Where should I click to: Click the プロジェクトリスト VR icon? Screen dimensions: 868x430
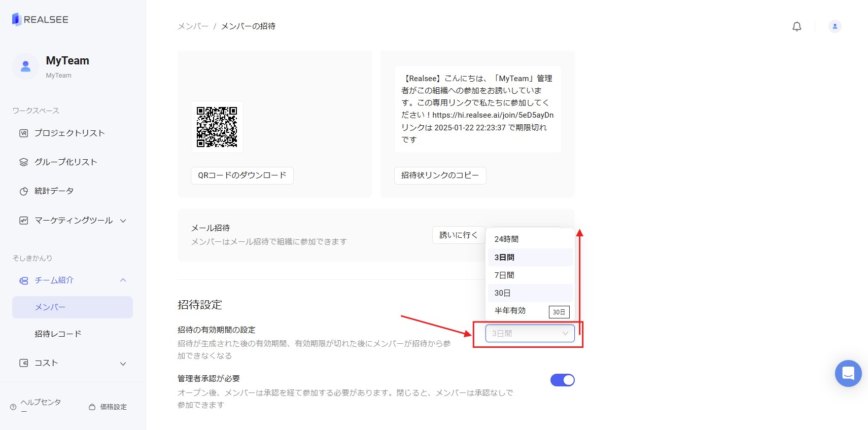23,133
